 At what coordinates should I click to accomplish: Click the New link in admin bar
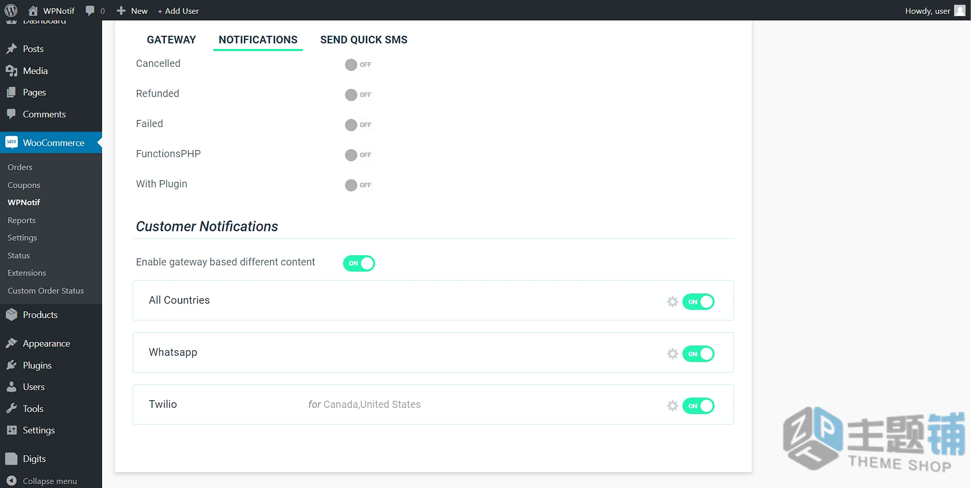[139, 11]
